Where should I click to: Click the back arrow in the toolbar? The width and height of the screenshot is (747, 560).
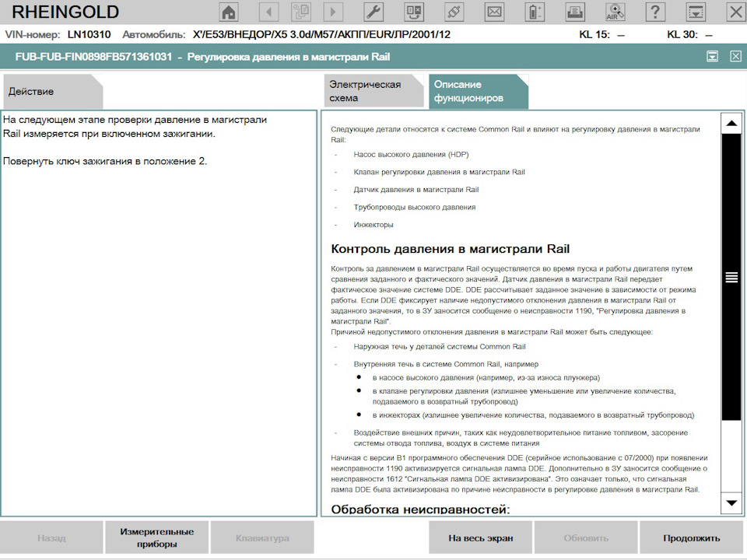pyautogui.click(x=268, y=12)
